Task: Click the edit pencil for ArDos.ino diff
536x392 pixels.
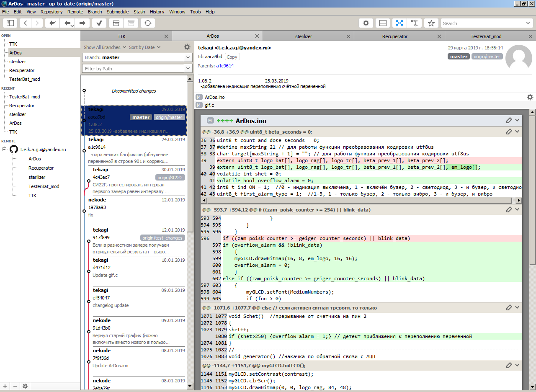Action: pos(509,121)
